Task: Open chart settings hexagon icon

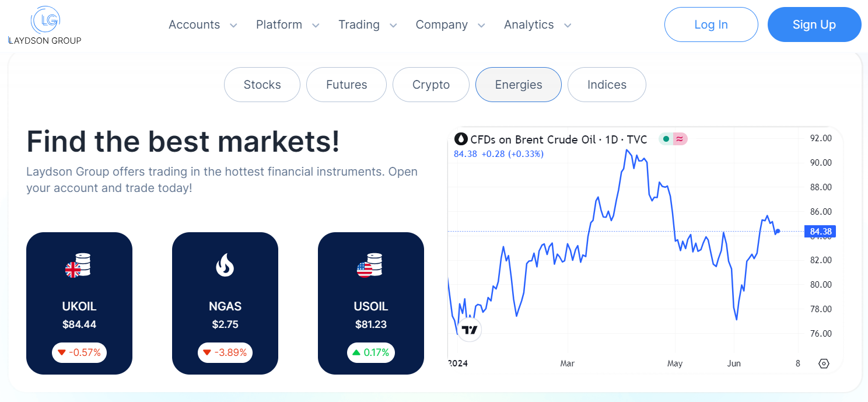Action: (824, 363)
